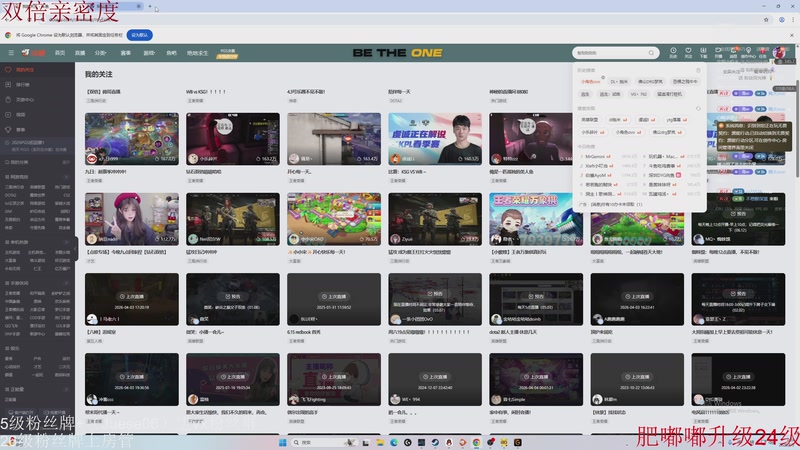This screenshot has width=800, height=450.
Task: Open Microsoft Edge from the taskbar
Action: pos(394,442)
